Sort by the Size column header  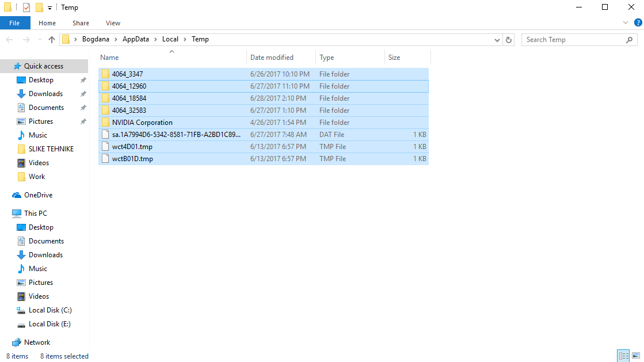[407, 58]
